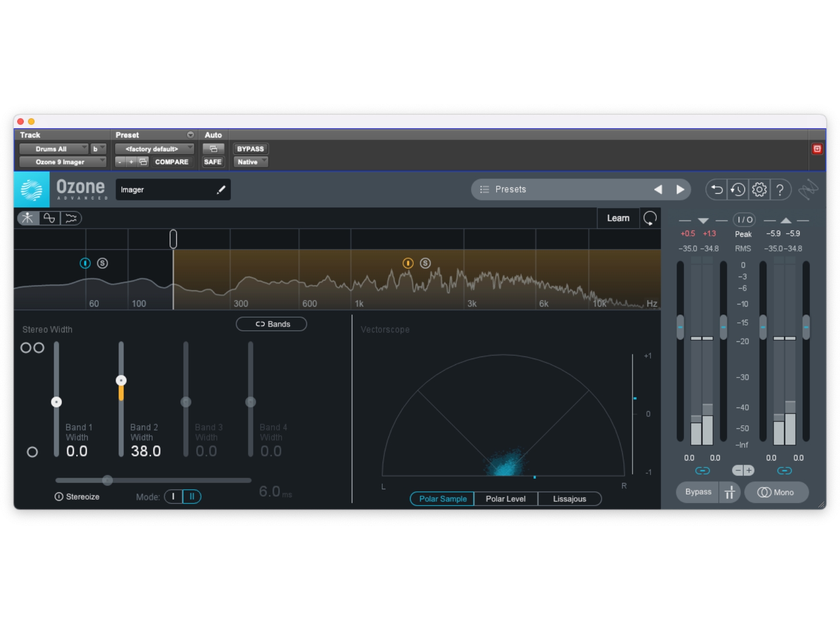Viewport: 840px width, 630px height.
Task: Open the preset list icon
Action: pyautogui.click(x=484, y=190)
